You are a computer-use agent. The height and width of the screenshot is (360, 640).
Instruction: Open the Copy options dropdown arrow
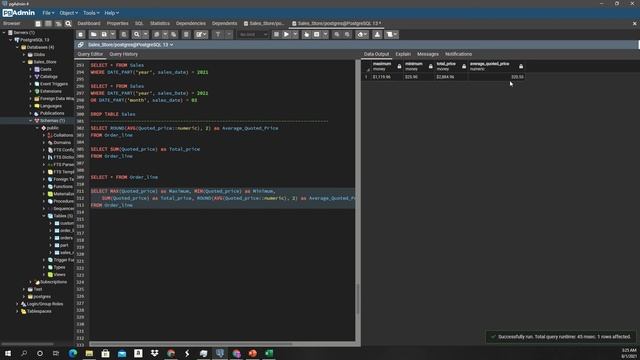pos(165,35)
